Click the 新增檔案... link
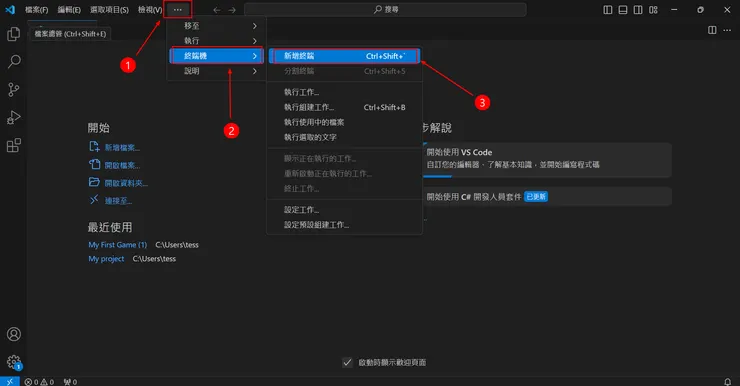Screen dimensions: 740x386 [122, 148]
